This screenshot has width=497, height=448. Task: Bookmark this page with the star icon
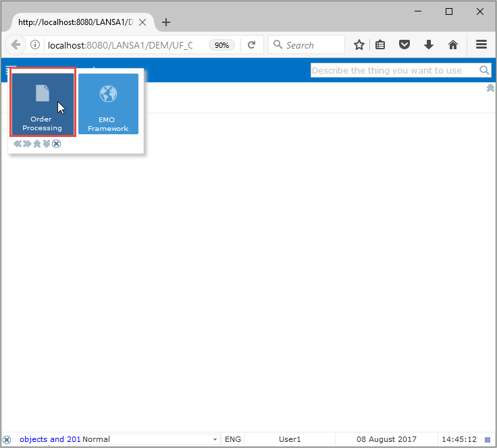[x=359, y=45]
